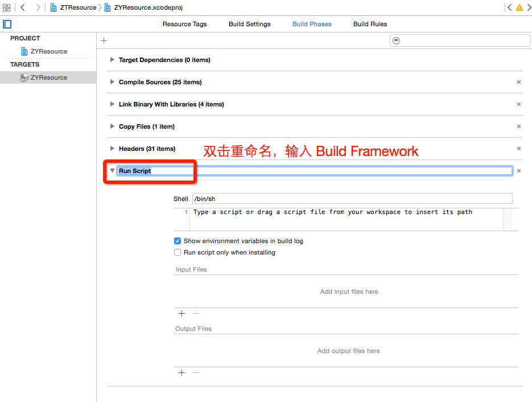The width and height of the screenshot is (532, 402).
Task: Click the script editor scrollbar track
Action: tap(507, 219)
